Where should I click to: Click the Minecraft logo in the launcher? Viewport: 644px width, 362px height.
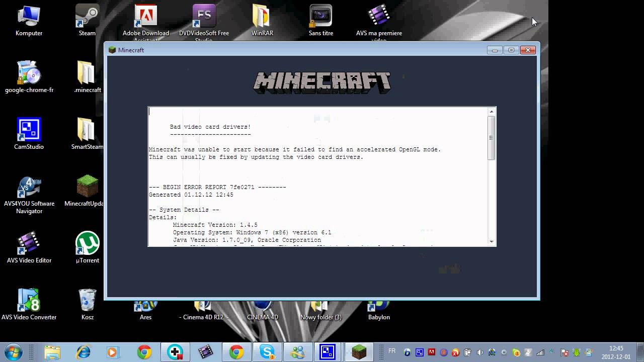pos(322,83)
